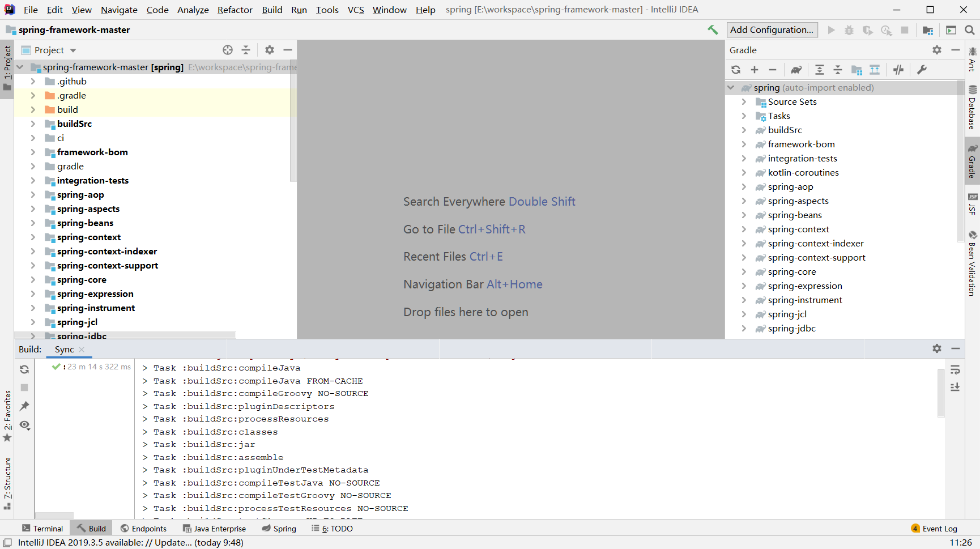Screen dimensions: 980x549
Task: Expand spring-beans in Gradle panel
Action: point(744,215)
